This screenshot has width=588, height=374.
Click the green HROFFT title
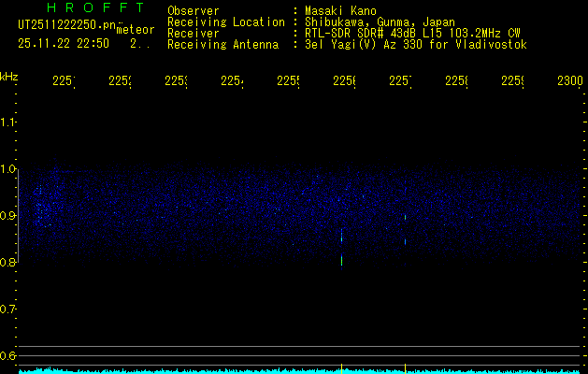point(96,7)
